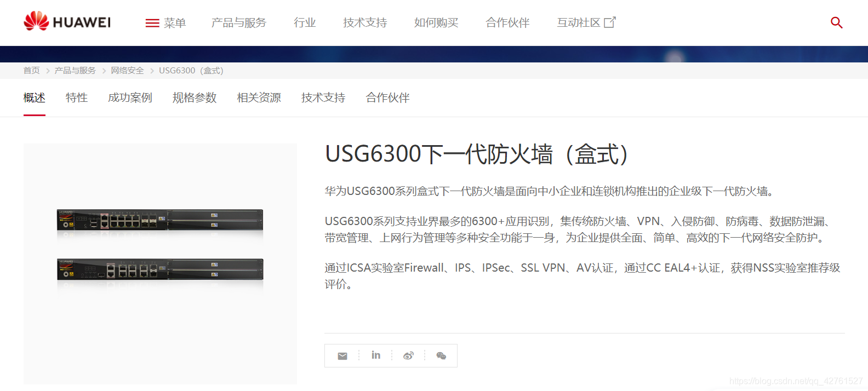
Task: Select the 概述 tab
Action: (x=34, y=97)
